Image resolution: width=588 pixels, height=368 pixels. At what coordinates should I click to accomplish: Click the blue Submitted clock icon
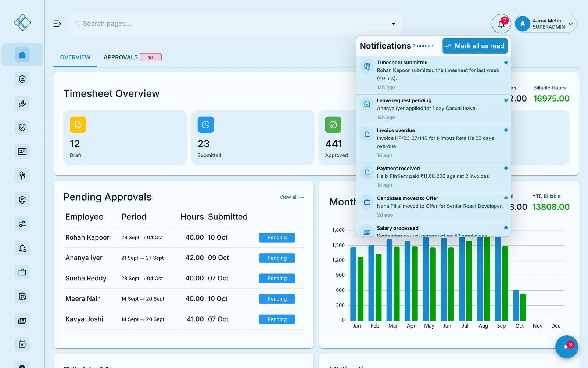(x=206, y=125)
